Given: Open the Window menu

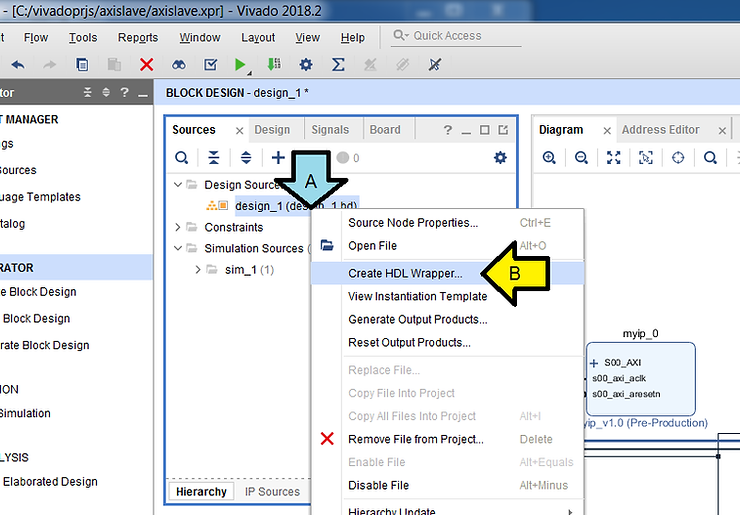Looking at the screenshot, I should click(200, 37).
